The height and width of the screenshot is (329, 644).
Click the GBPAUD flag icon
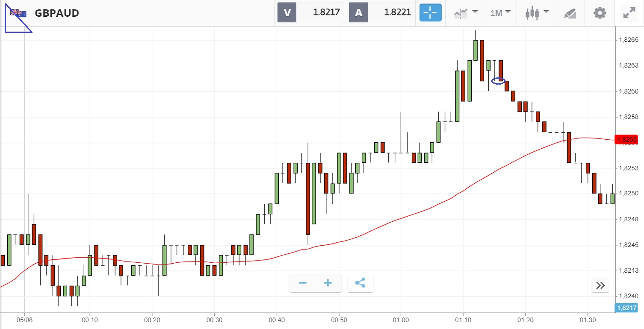click(x=18, y=13)
